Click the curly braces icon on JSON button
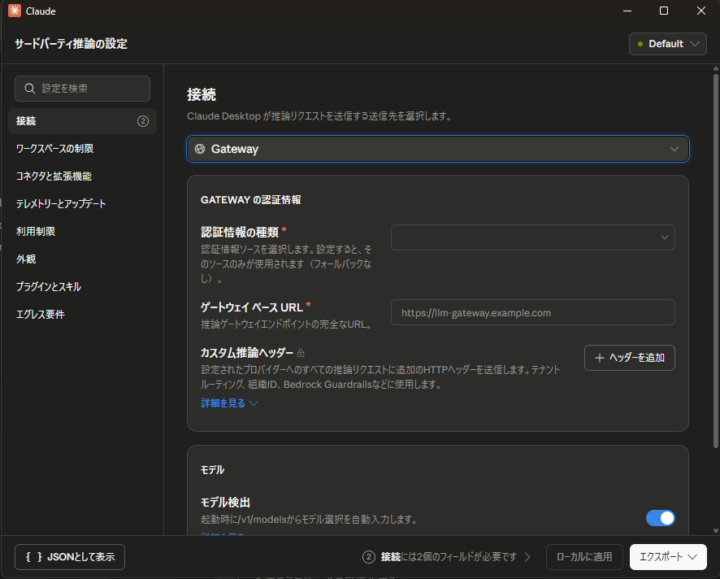The image size is (720, 579). pos(34,557)
